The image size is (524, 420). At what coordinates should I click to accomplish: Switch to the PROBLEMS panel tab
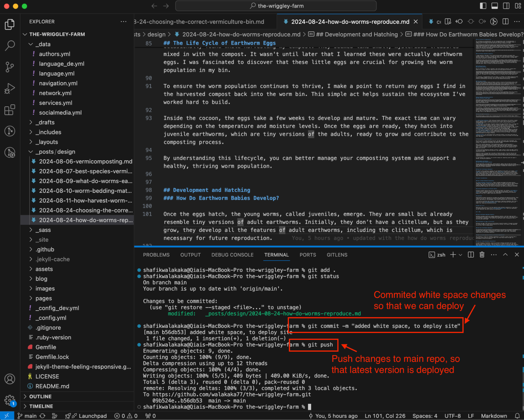(x=156, y=255)
